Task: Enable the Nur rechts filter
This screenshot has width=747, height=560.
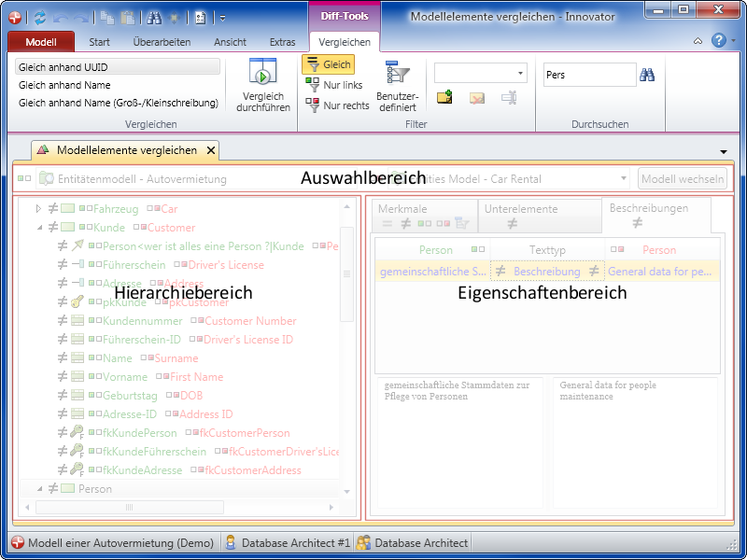Action: point(336,105)
